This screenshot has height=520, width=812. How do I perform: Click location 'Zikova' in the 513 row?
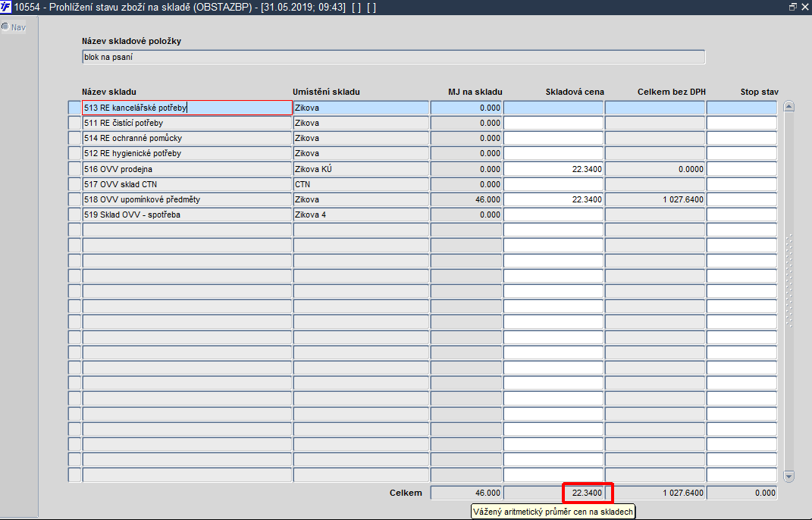click(361, 108)
